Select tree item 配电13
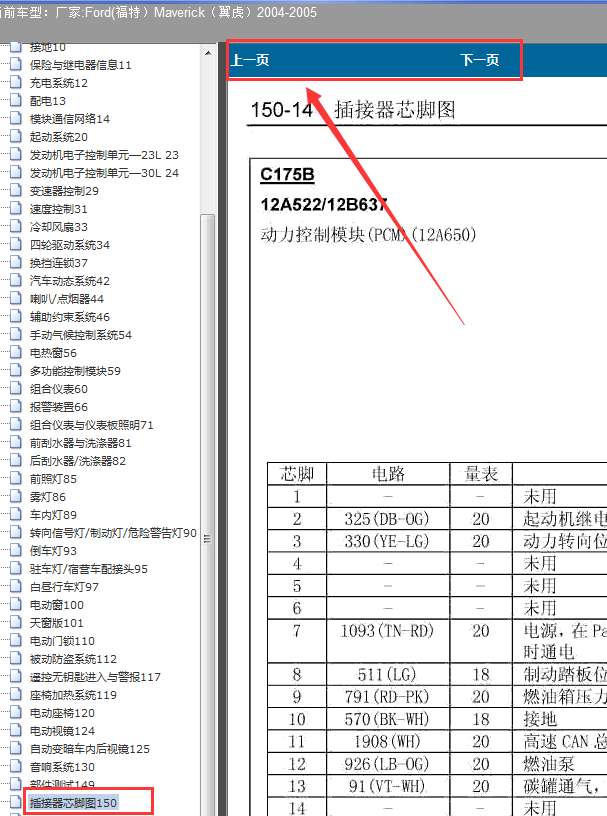Viewport: 607px width, 816px height. click(x=48, y=101)
